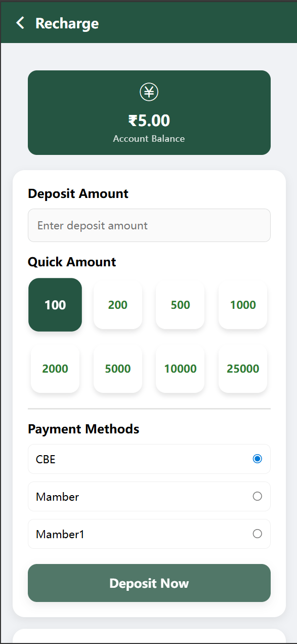Focus the Enter deposit amount field
Screen dimensions: 297x644
coord(149,225)
